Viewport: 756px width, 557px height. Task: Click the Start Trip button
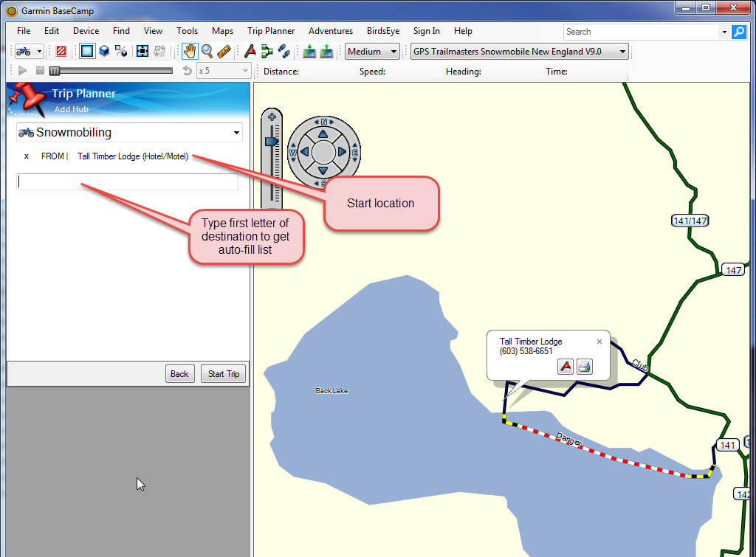[223, 374]
